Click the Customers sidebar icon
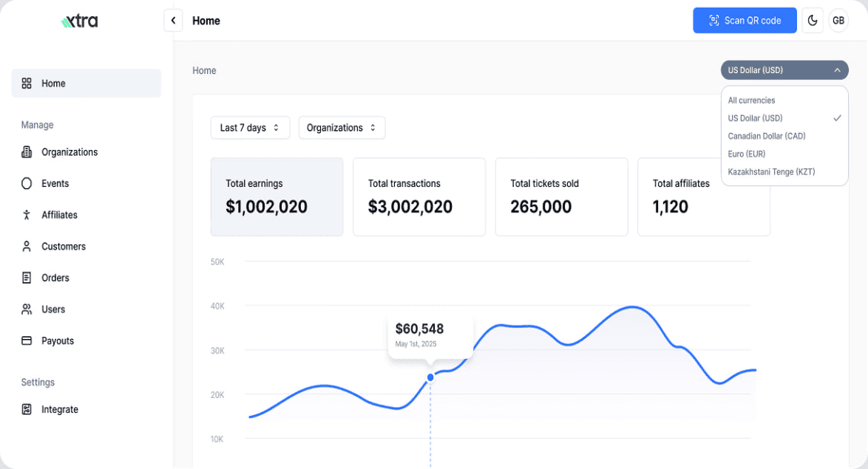The width and height of the screenshot is (868, 469). (x=26, y=246)
